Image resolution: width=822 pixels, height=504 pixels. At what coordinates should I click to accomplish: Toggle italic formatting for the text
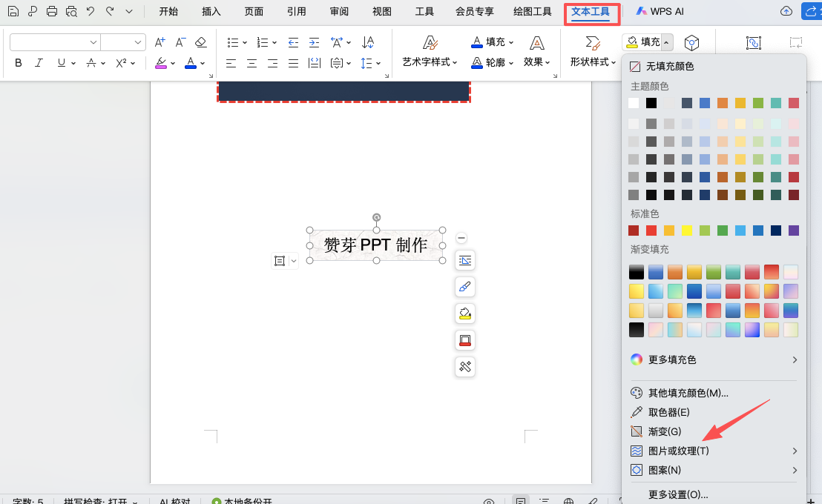(x=39, y=63)
